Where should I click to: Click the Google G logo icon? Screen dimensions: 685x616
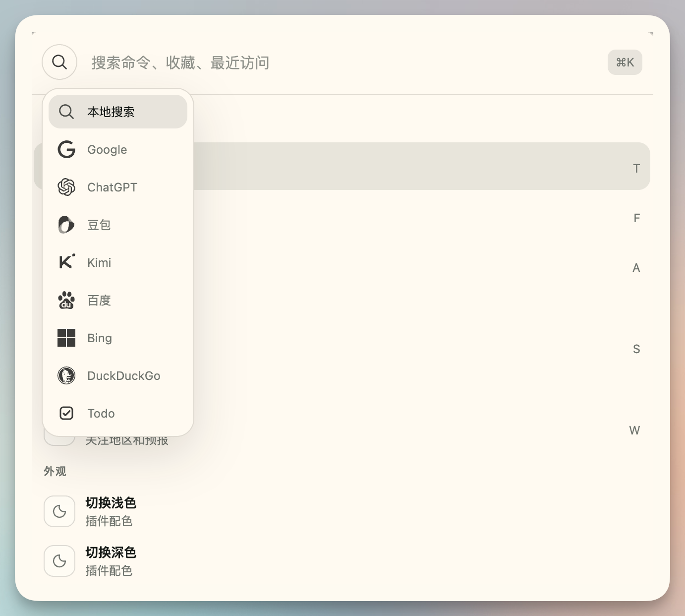coord(66,149)
